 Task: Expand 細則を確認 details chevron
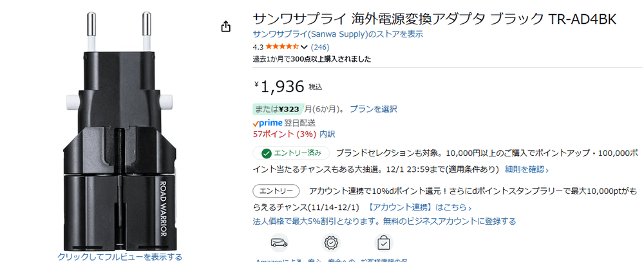(x=547, y=170)
